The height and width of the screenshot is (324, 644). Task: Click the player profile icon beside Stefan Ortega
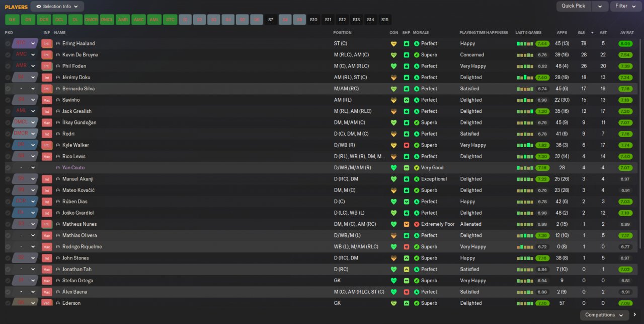coord(58,281)
